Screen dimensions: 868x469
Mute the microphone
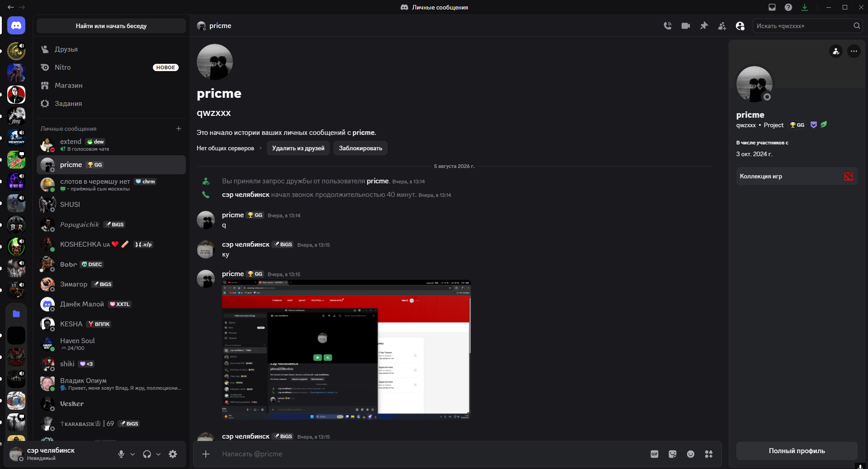coord(121,454)
